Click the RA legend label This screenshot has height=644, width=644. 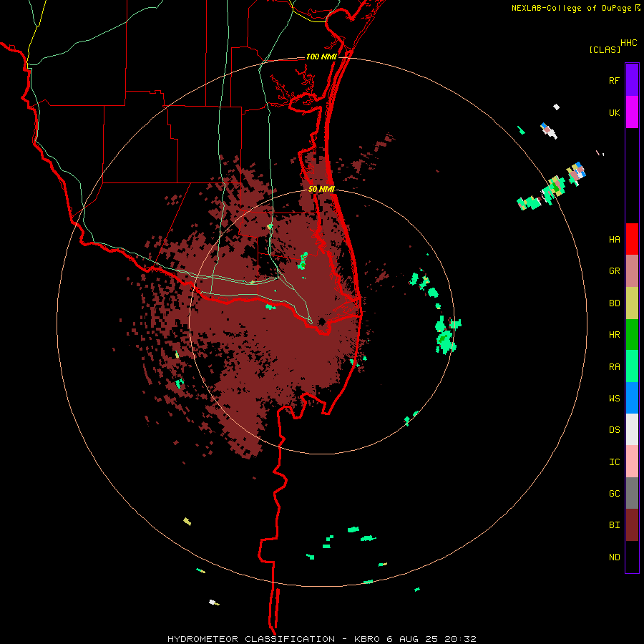(614, 367)
